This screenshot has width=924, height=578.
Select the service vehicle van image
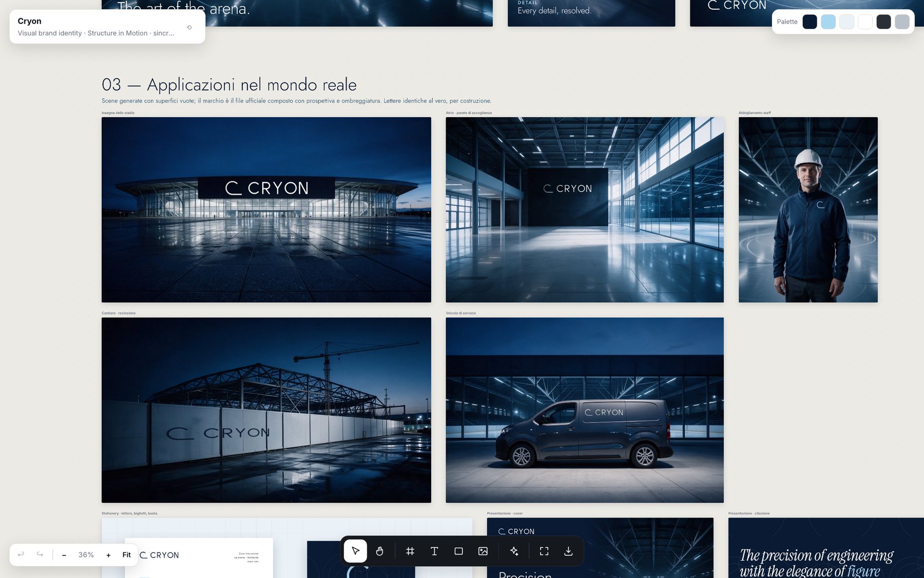tap(585, 410)
